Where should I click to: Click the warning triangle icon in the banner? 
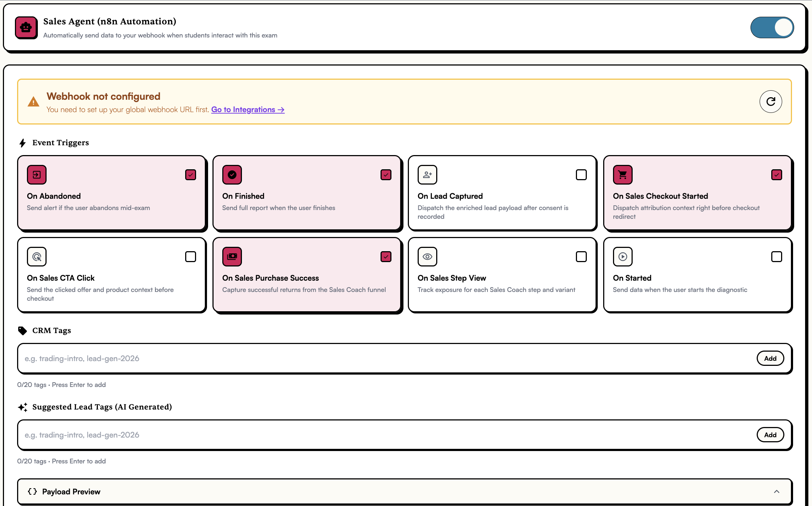click(x=33, y=102)
